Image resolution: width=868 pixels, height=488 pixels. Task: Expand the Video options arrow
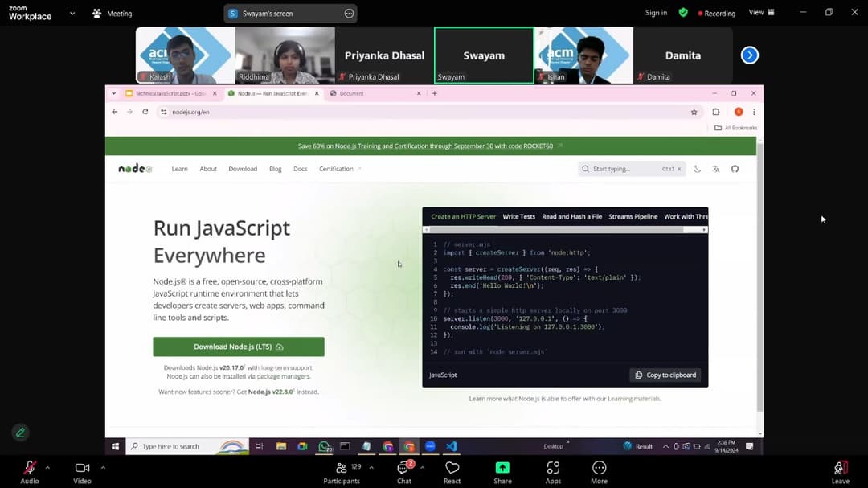tap(103, 468)
